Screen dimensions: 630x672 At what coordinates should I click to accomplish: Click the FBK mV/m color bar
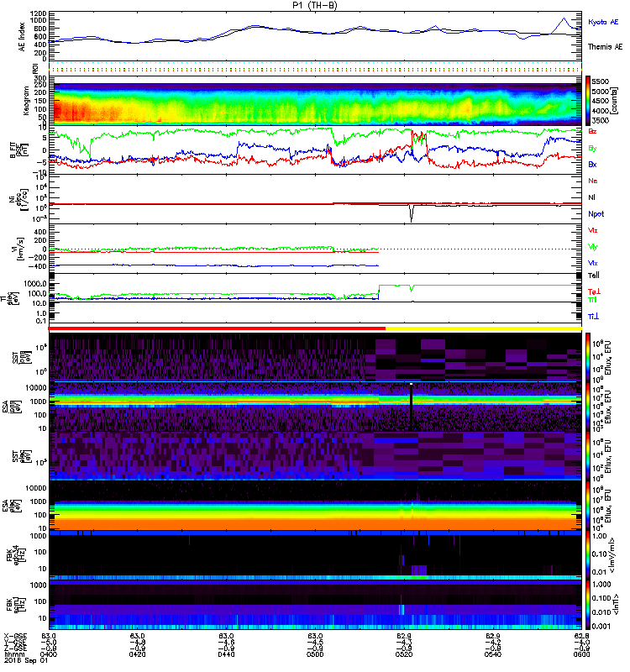coord(588,554)
